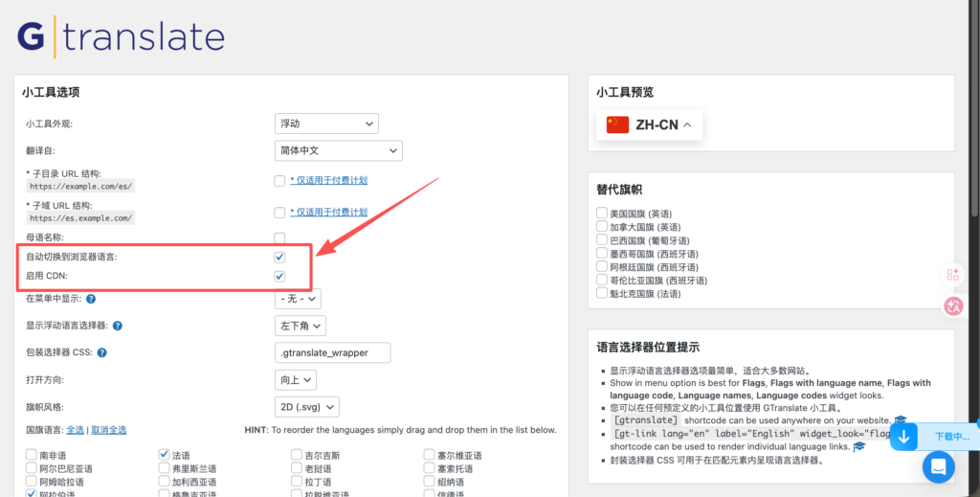This screenshot has height=497, width=980.
Task: Toggle 子域 URL 结构 checkbox
Action: pos(279,213)
